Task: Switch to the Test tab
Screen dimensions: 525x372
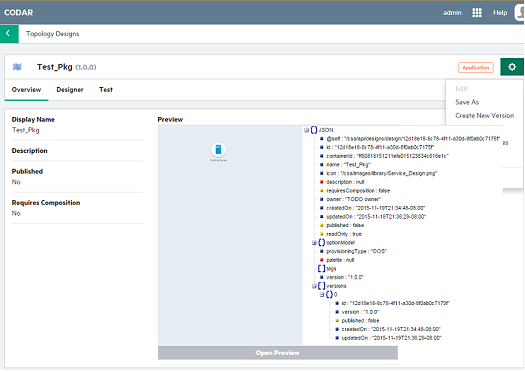Action: [106, 90]
